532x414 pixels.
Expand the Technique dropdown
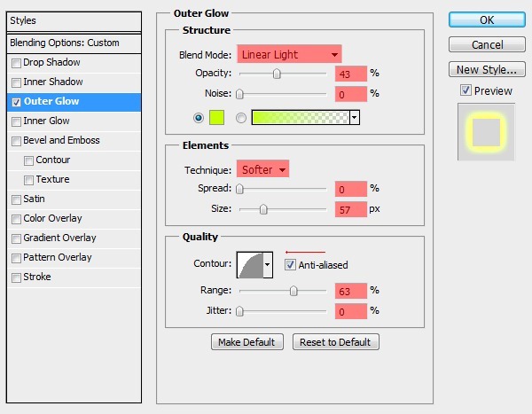[262, 169]
